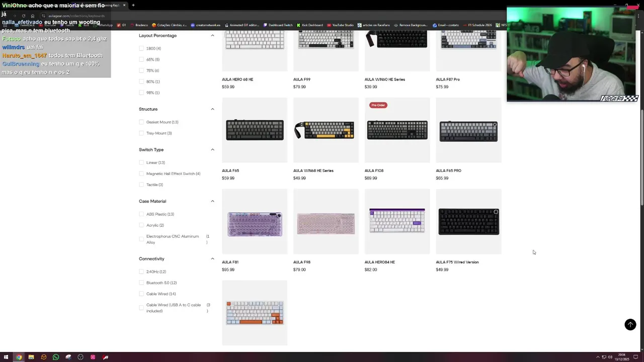Tick the 98% layout checkbox
This screenshot has height=362, width=644.
click(x=141, y=93)
